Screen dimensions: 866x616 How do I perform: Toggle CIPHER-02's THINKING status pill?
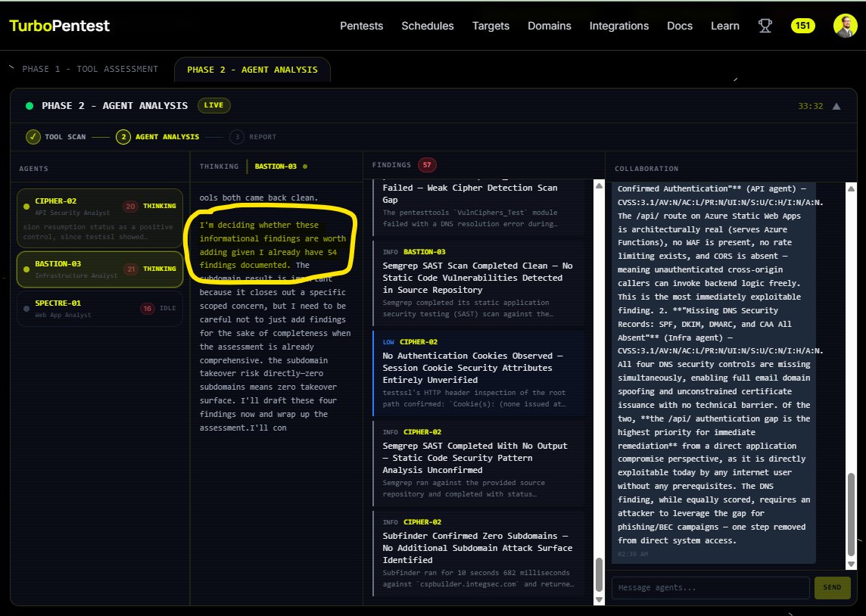[x=161, y=205]
